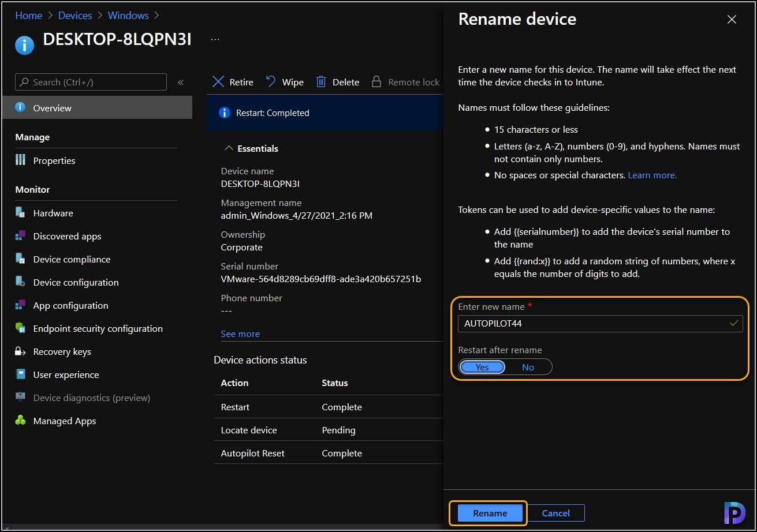
Task: Click the Device diagnostics (preview) icon
Action: [20, 397]
